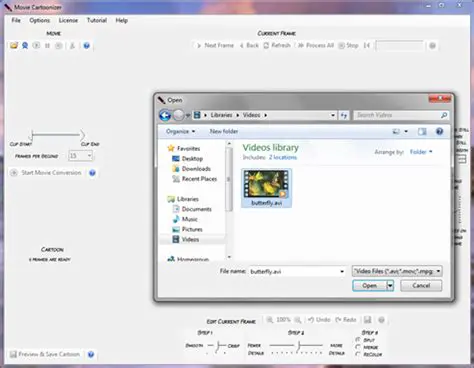The image size is (474, 368).
Task: Click the Open button split arrow
Action: point(390,286)
